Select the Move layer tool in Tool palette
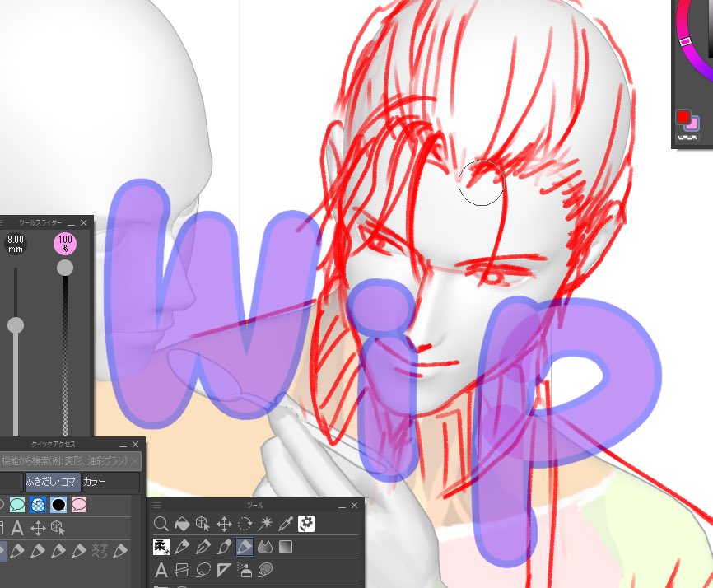713x588 pixels. (224, 524)
